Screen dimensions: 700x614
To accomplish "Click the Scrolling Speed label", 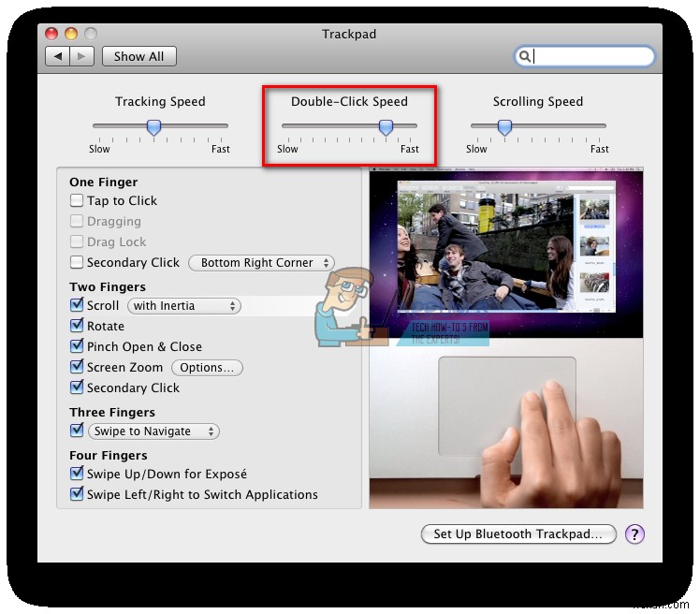I will 538,102.
